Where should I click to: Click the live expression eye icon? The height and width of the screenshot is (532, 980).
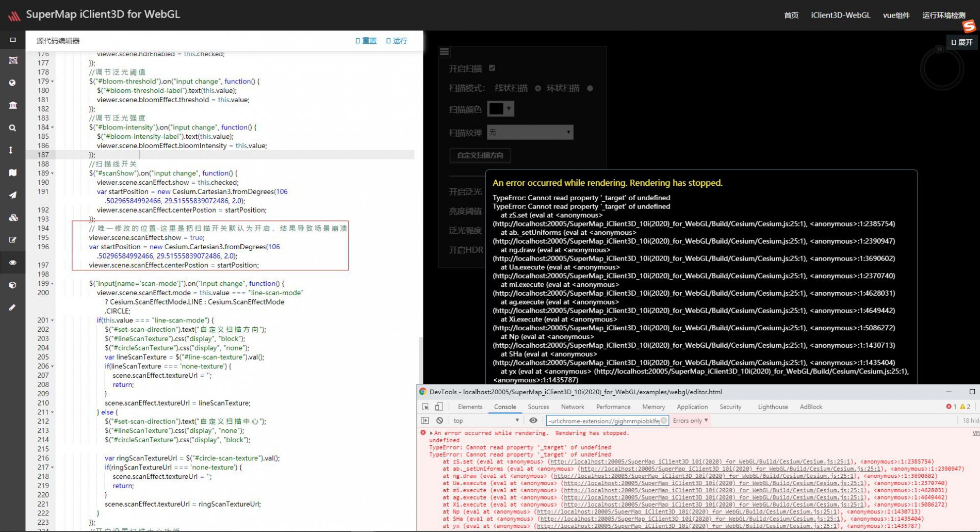click(x=533, y=421)
